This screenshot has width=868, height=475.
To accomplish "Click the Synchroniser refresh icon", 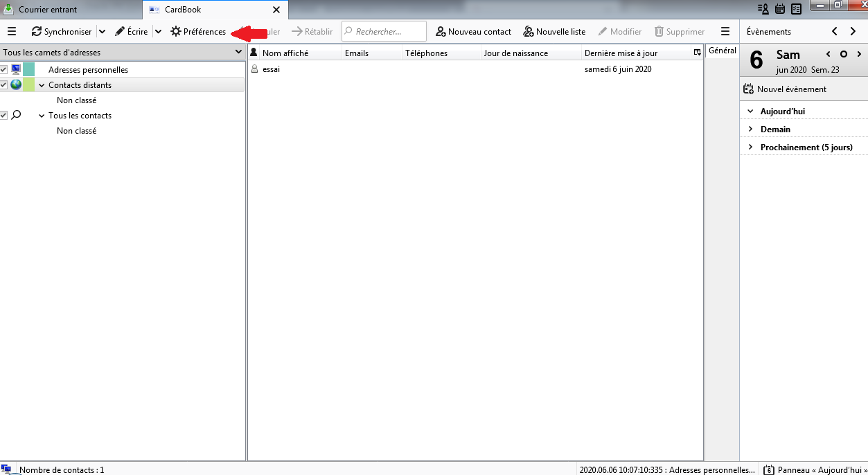I will pyautogui.click(x=37, y=32).
